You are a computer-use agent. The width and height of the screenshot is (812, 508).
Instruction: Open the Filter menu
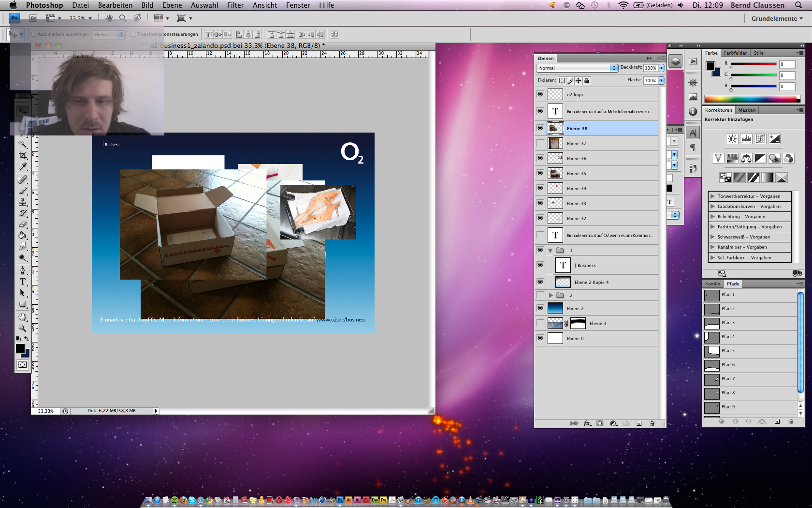coord(235,5)
